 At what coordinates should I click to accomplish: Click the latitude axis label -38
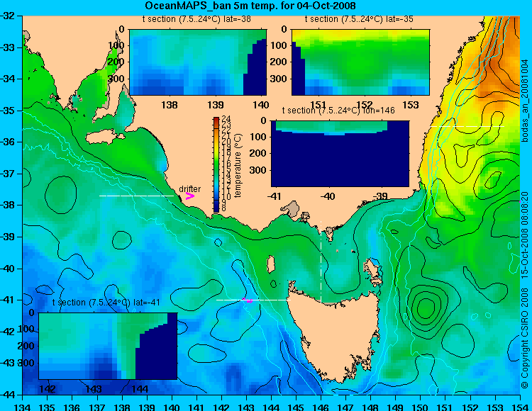8,205
